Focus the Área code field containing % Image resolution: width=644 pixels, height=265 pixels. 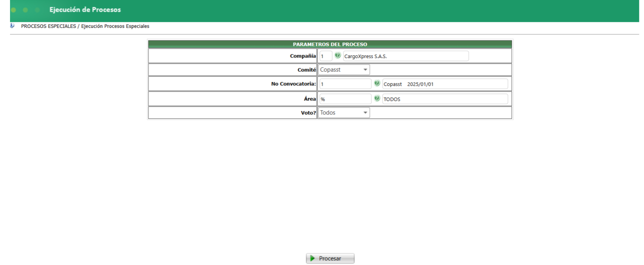(x=345, y=99)
